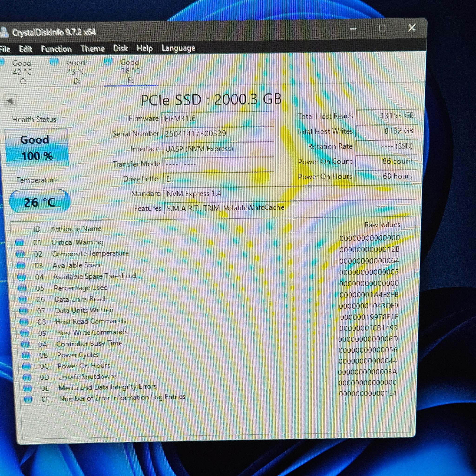Click the status orb for Power On Hours row
This screenshot has height=476, width=476.
click(x=26, y=366)
